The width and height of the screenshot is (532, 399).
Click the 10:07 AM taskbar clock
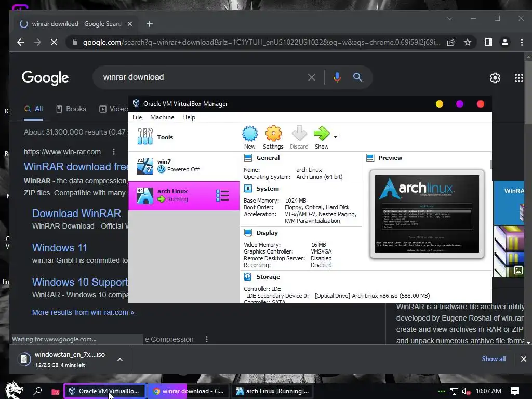pos(488,391)
